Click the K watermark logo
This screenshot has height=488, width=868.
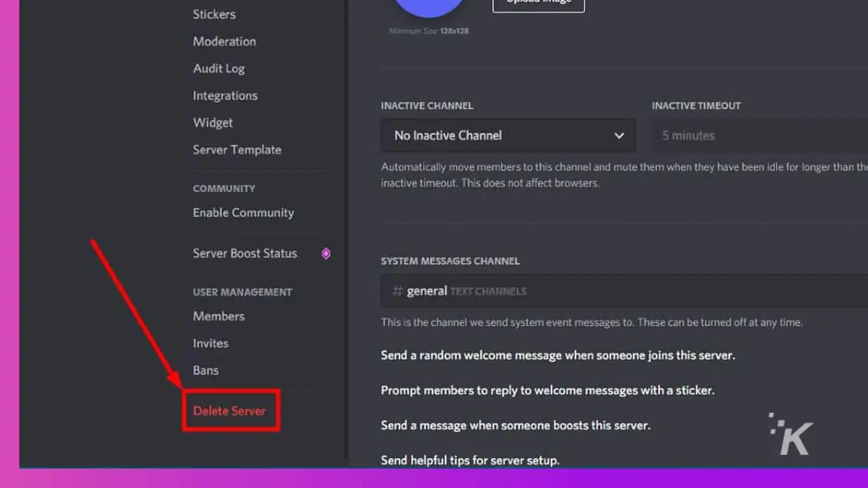(791, 434)
